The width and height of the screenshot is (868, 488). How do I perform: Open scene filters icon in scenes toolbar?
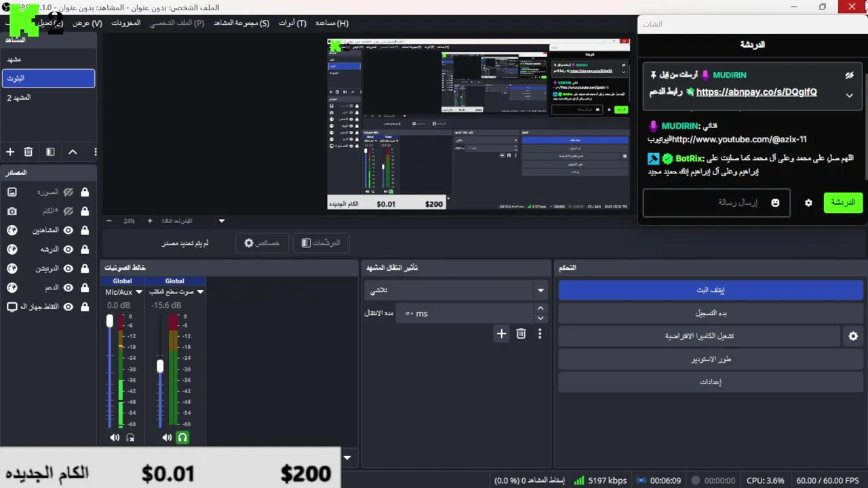click(x=50, y=152)
